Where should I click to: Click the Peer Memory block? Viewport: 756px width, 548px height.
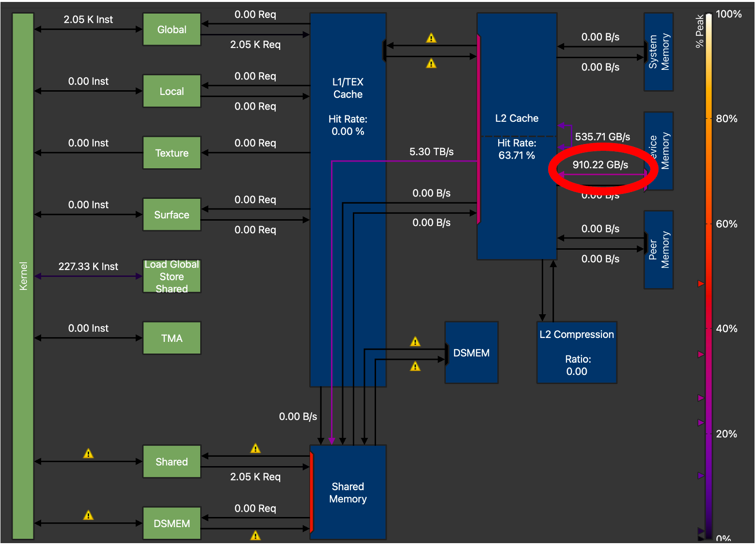pos(658,250)
